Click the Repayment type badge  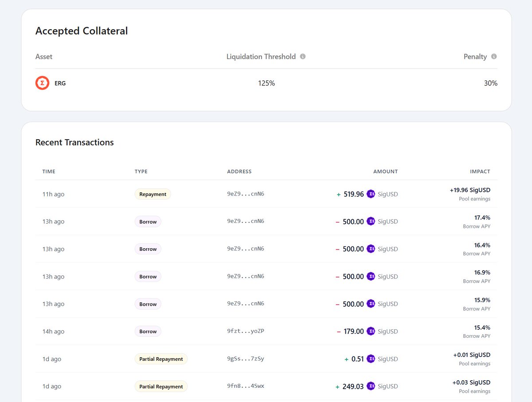(x=153, y=194)
